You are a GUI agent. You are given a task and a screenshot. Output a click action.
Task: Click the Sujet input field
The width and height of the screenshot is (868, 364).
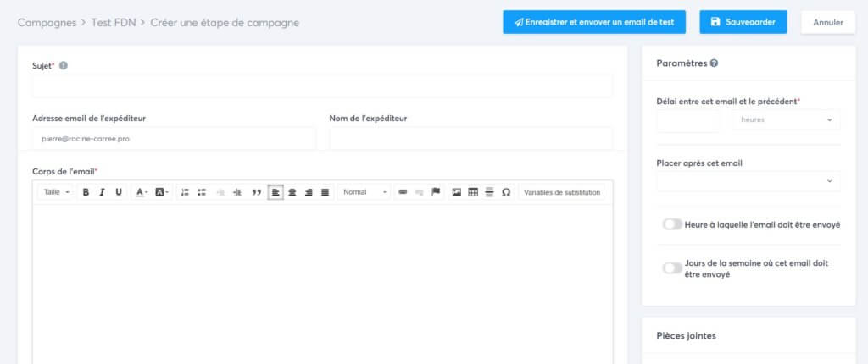[x=323, y=87]
